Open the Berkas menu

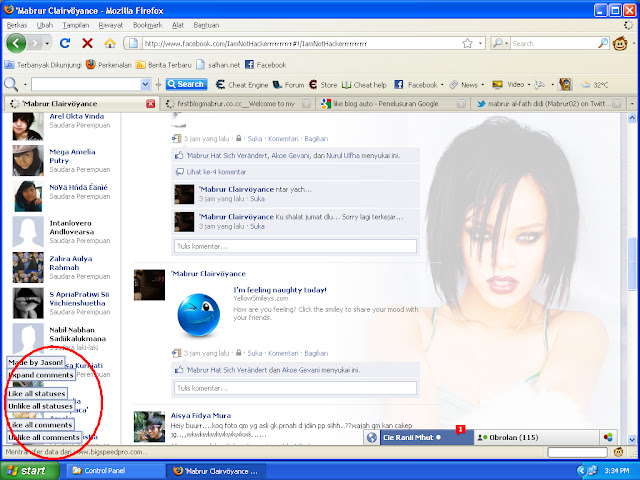pyautogui.click(x=16, y=25)
